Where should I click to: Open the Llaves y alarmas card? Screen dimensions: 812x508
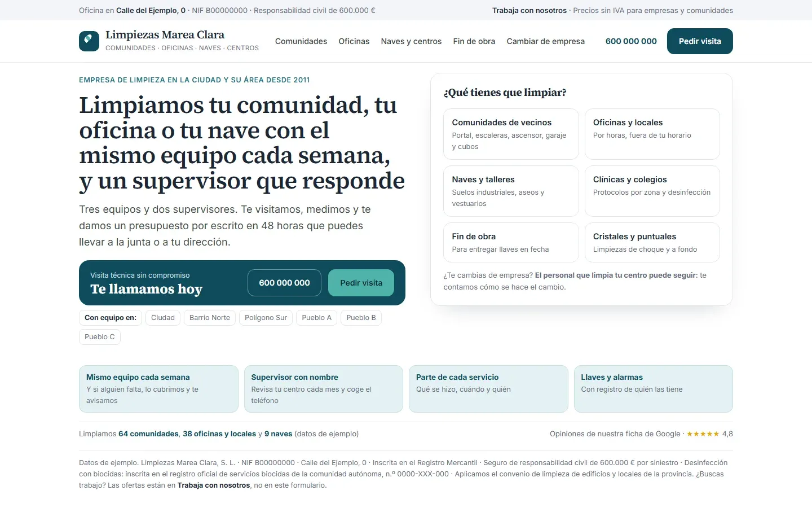click(654, 389)
